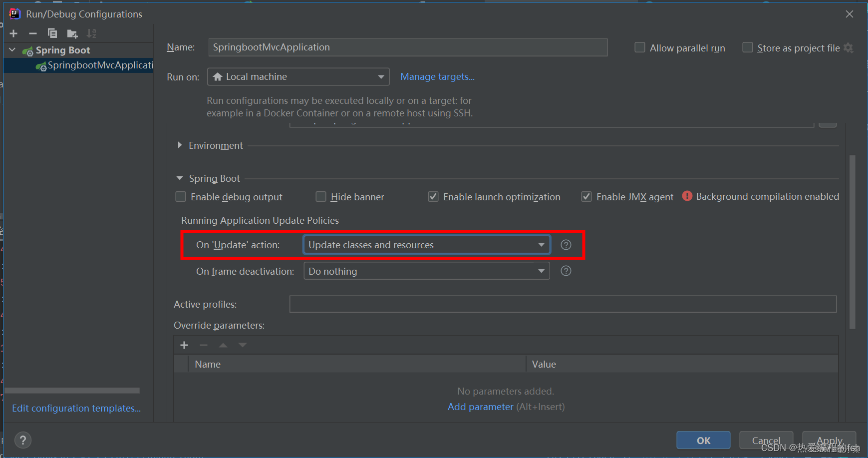This screenshot has height=458, width=868.
Task: Remove the selected configuration with minus icon
Action: tap(33, 33)
